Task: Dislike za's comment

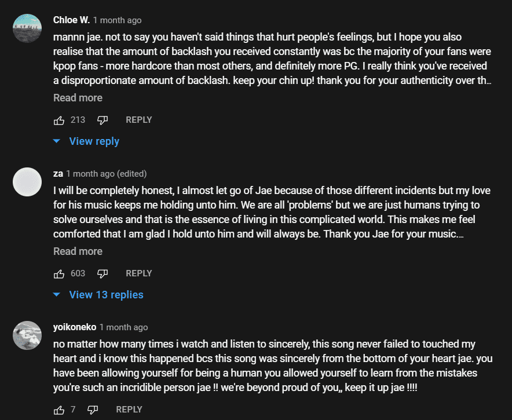Action: click(103, 273)
